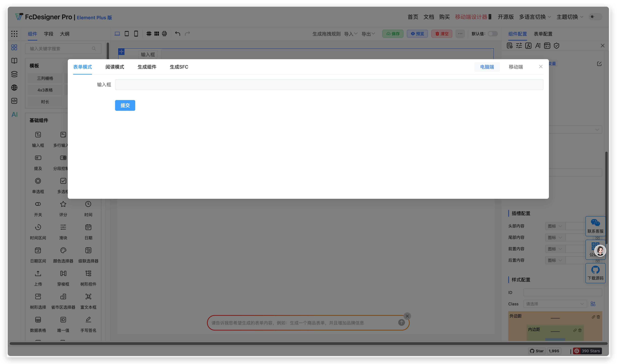617x364 pixels.
Task: Click the 提交 button in preview
Action: (125, 105)
